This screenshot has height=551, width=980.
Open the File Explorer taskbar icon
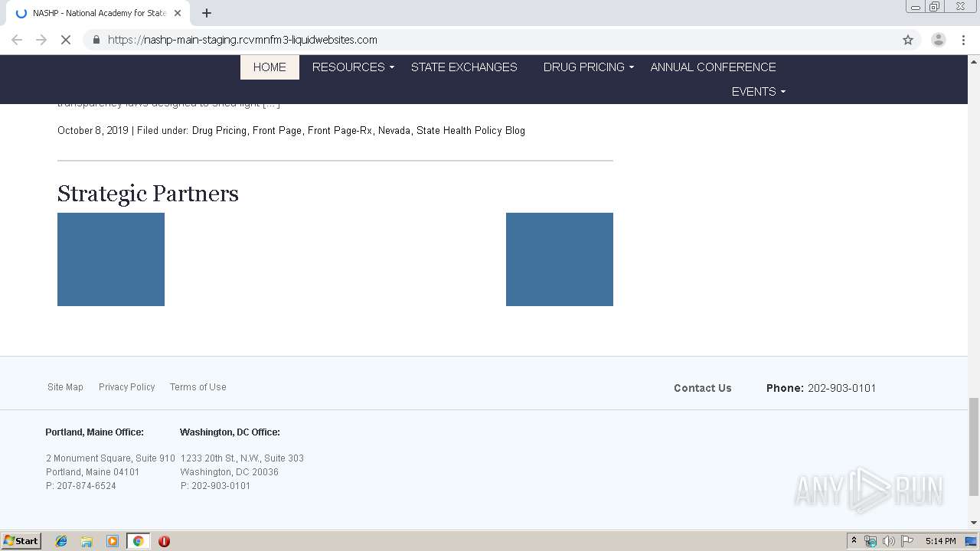[87, 541]
